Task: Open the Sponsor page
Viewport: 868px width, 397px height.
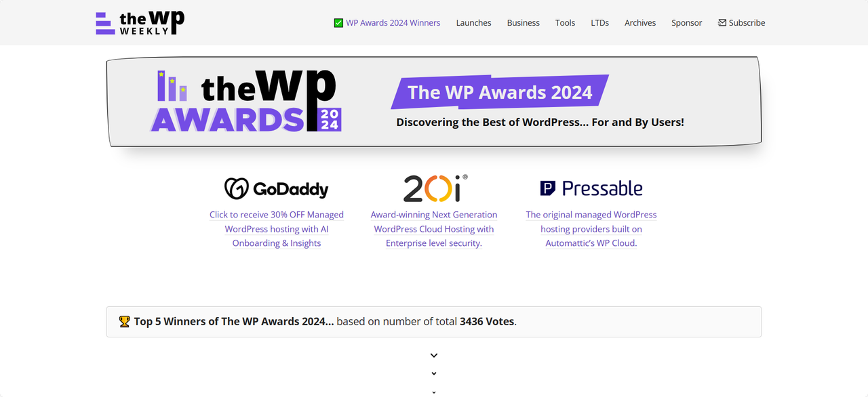Action: pos(687,22)
